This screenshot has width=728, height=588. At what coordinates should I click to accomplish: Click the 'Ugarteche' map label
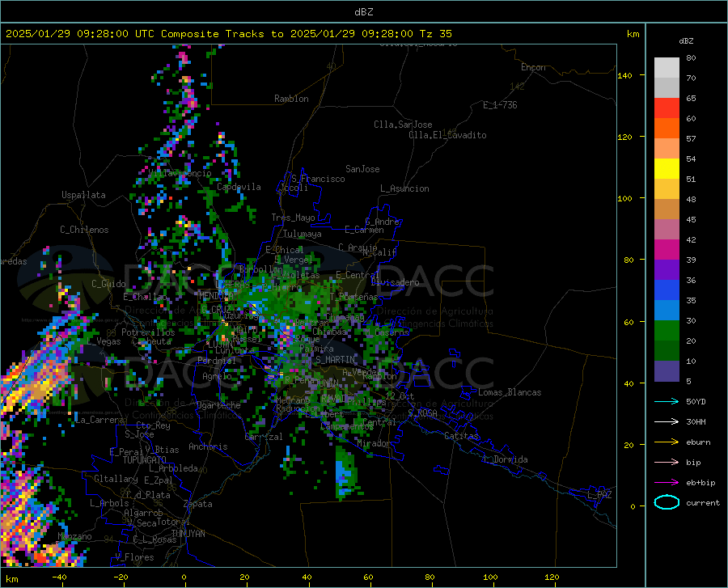click(x=218, y=405)
